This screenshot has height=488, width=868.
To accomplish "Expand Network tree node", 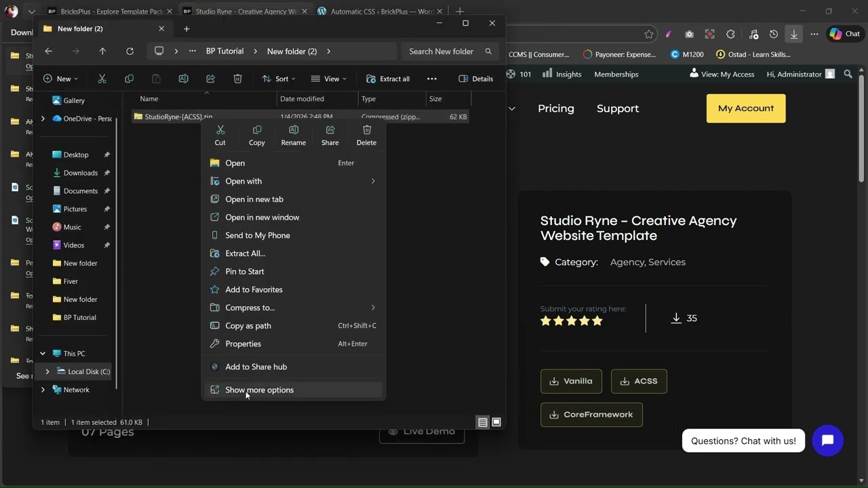I will pos(43,390).
